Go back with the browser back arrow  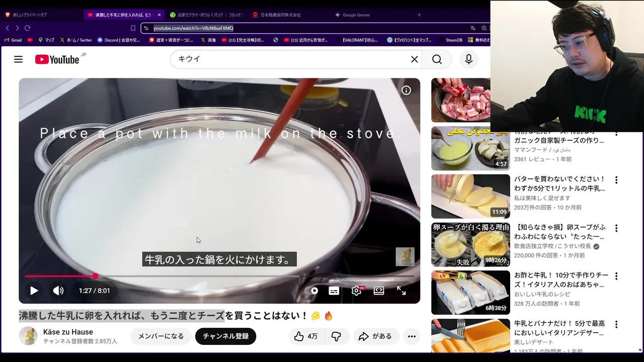(x=7, y=28)
